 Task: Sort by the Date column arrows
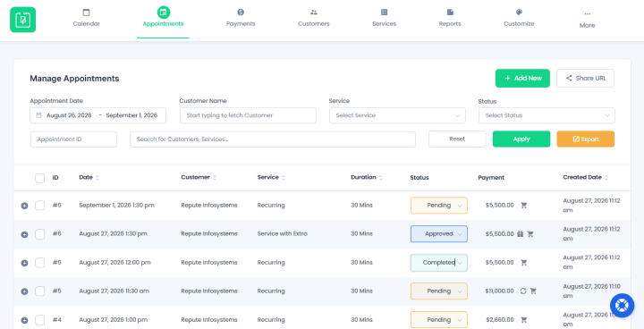(97, 177)
